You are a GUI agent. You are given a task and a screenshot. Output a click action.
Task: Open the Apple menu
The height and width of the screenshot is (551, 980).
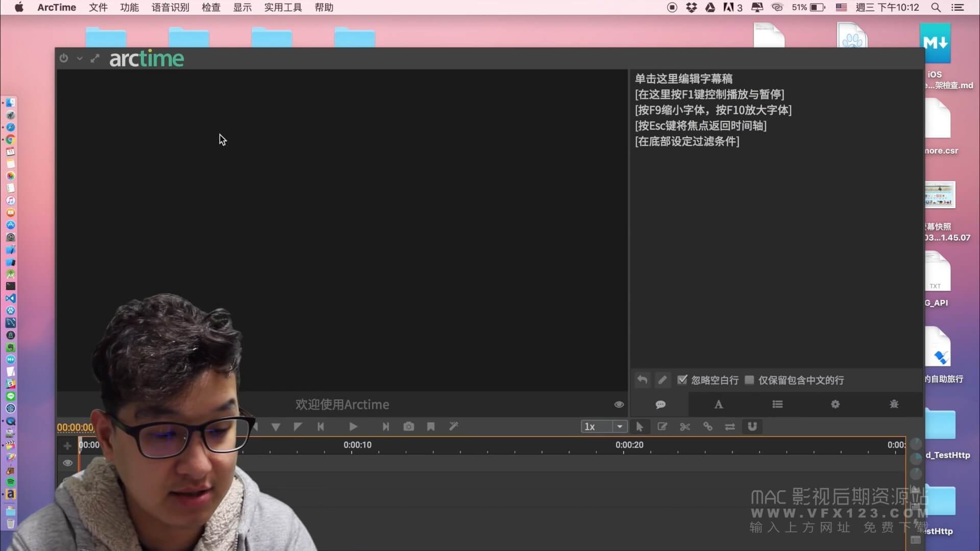click(x=19, y=7)
